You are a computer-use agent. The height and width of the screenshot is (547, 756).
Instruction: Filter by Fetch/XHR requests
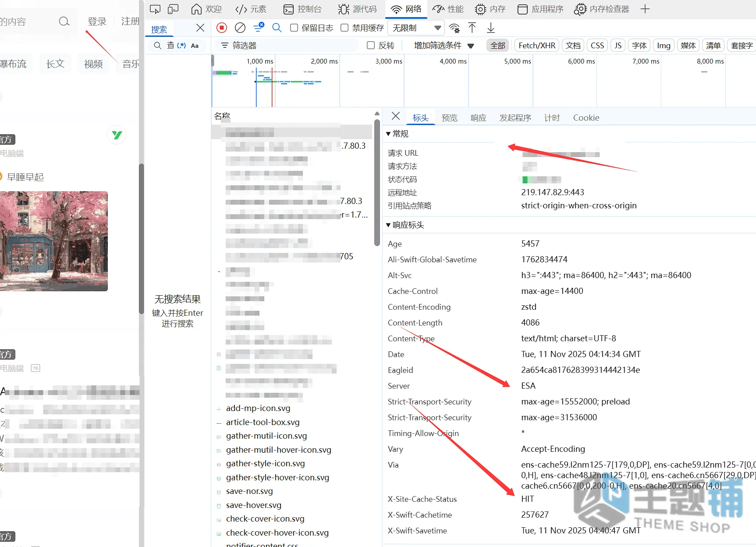point(537,45)
